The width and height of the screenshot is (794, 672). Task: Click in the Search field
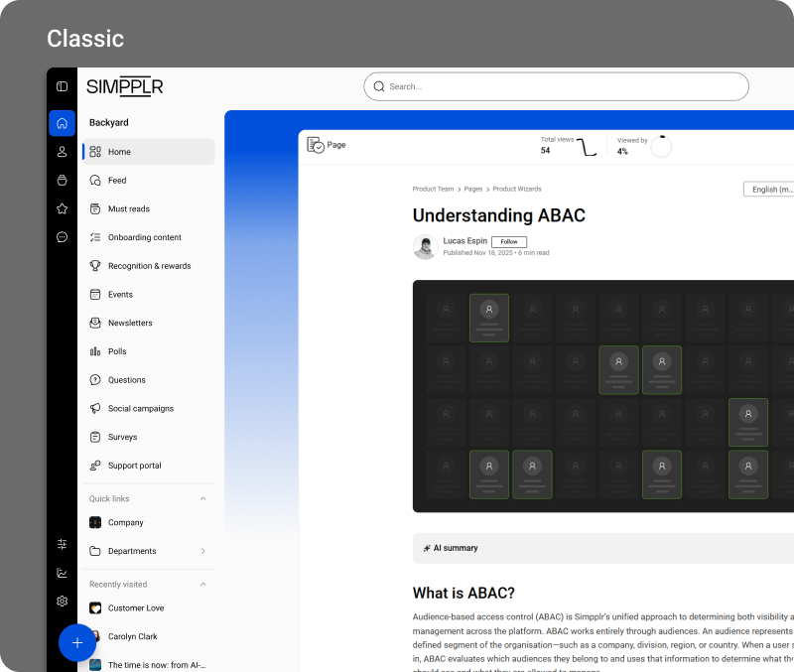tap(556, 86)
